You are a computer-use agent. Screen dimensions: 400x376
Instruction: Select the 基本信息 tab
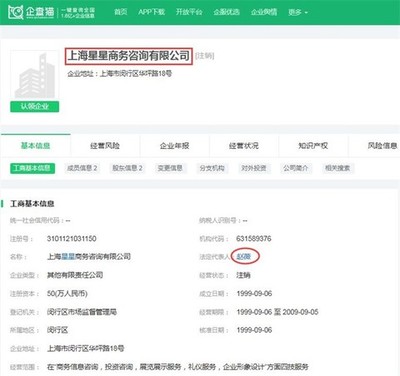[35, 146]
